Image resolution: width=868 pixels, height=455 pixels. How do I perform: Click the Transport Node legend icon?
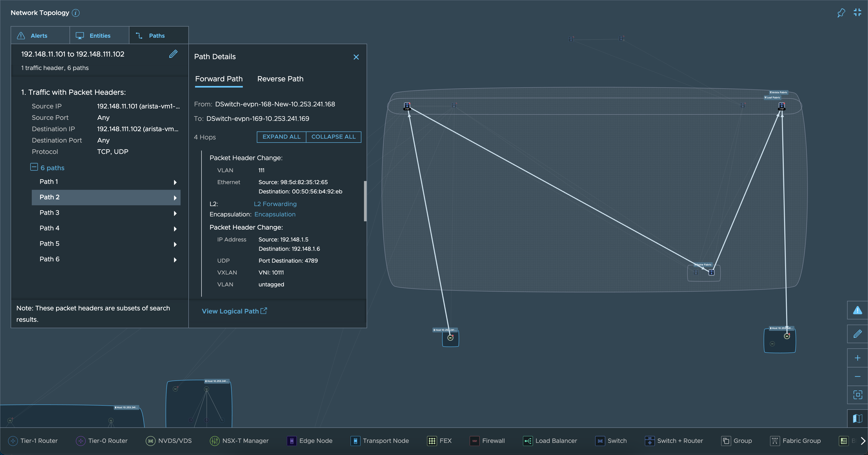354,441
